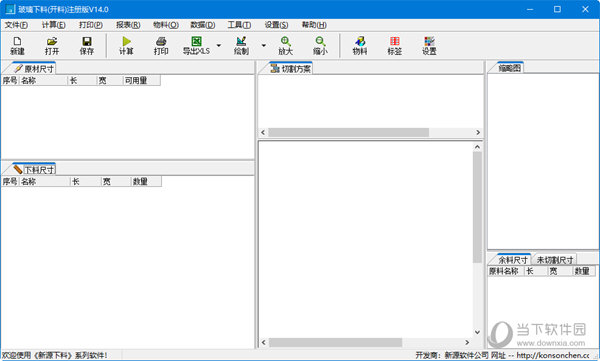Select the 下料尺寸 tab
Viewport: 600px width, 361px height.
(x=34, y=170)
